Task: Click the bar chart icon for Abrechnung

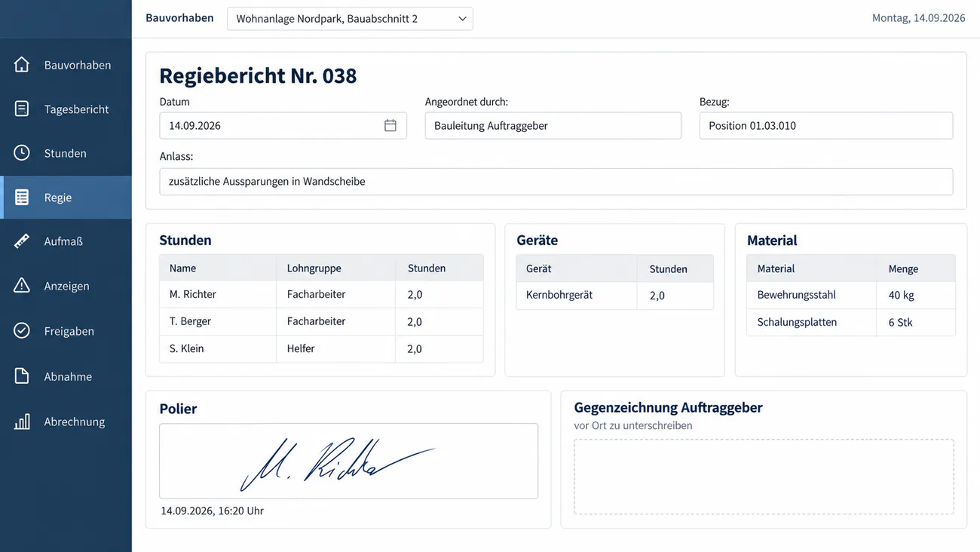Action: point(22,422)
